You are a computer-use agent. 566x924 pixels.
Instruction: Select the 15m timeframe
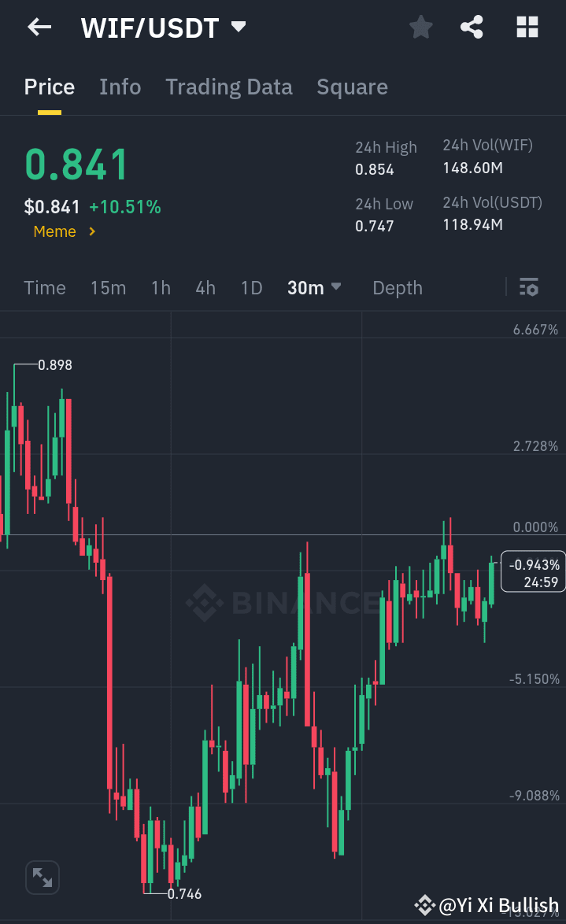coord(108,288)
